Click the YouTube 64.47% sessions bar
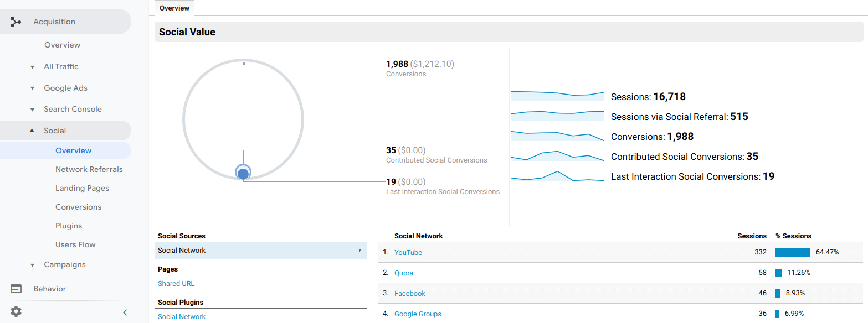868x323 pixels. tap(793, 252)
